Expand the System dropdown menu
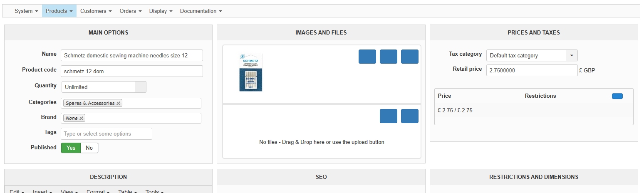The width and height of the screenshot is (644, 193). pos(26,11)
